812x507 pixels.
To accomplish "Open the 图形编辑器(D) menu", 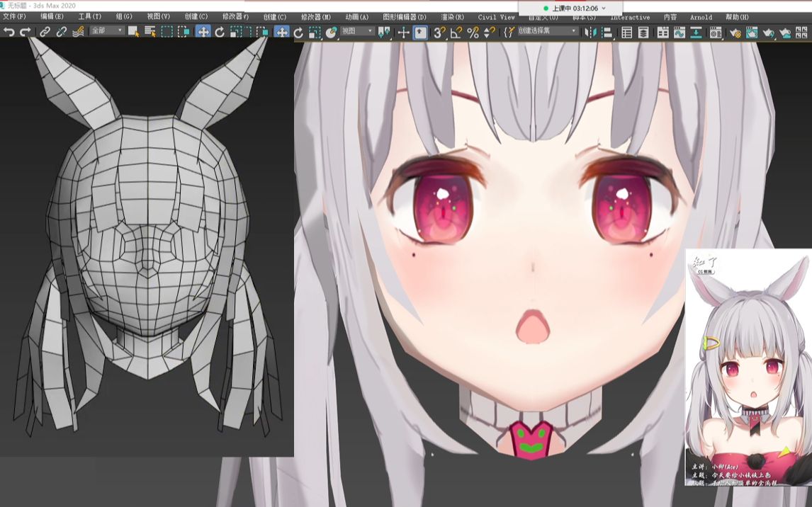I will 405,17.
